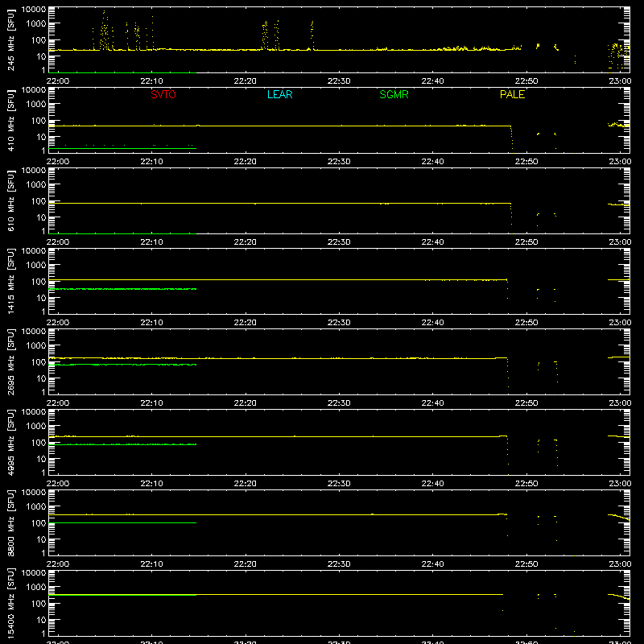Select the '8800 MHz [SFU]' axis title
Viewport: 644px width, 644px height.
pyautogui.click(x=11, y=522)
